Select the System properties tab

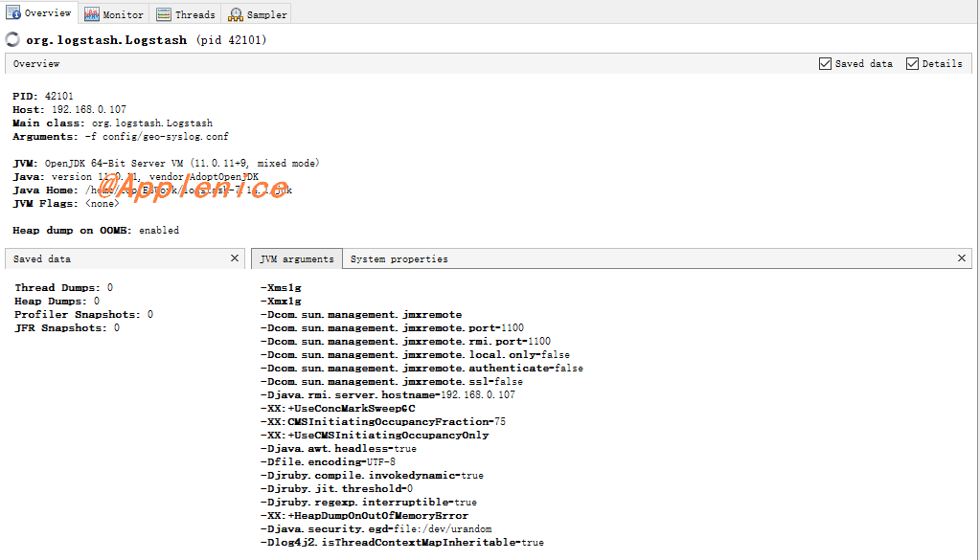point(399,258)
